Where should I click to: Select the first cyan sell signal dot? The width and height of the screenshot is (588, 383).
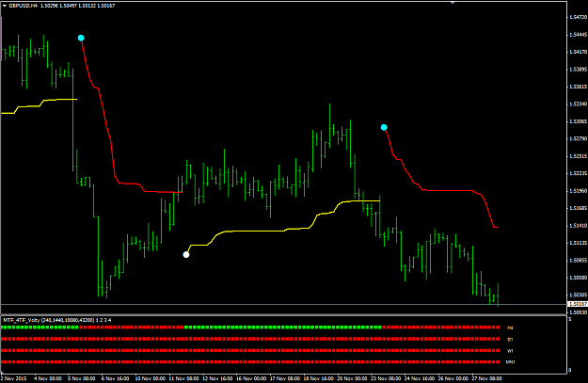(81, 38)
